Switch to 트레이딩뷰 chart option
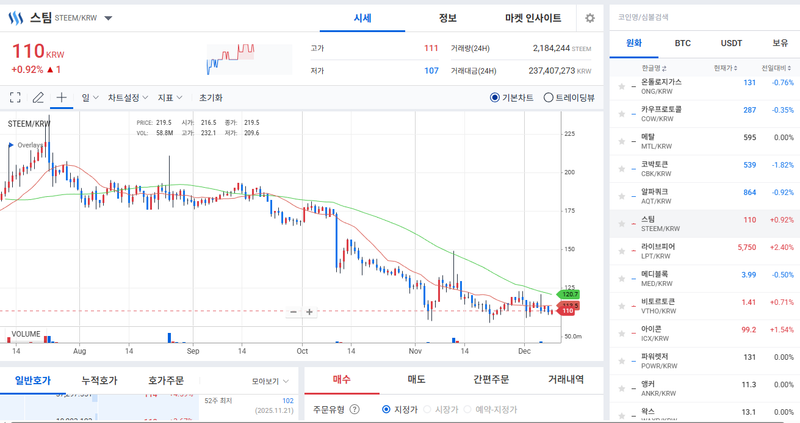 (x=548, y=98)
